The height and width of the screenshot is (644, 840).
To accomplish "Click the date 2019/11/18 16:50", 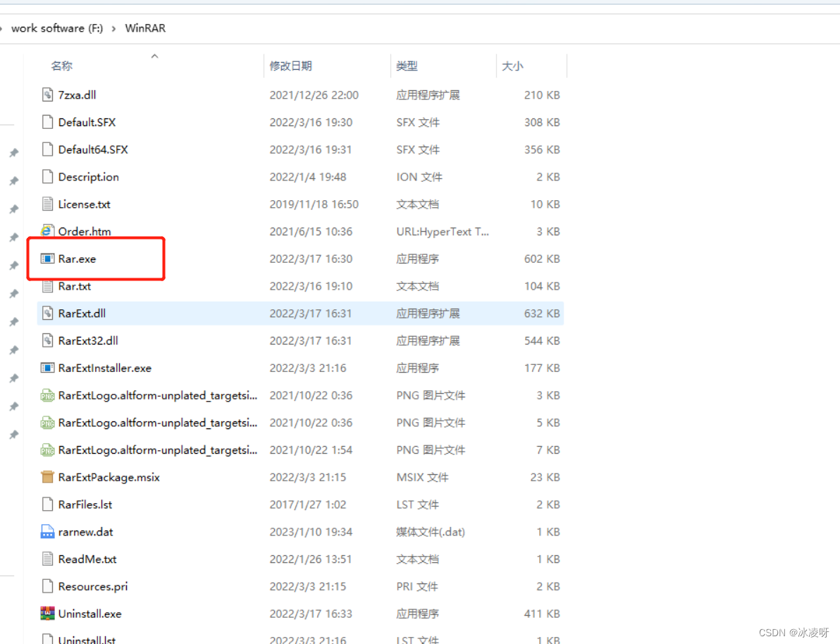I will [x=314, y=204].
